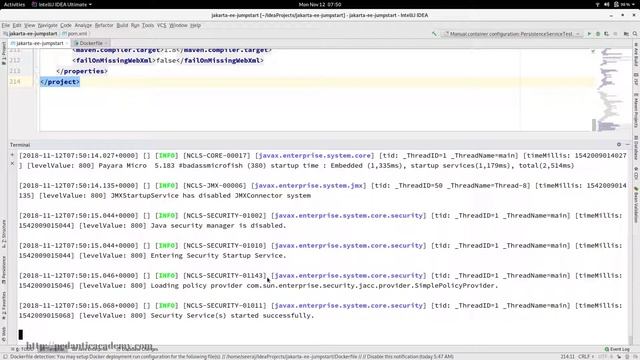
Task: Open the Database tool window on right stripe
Action: click(636, 147)
